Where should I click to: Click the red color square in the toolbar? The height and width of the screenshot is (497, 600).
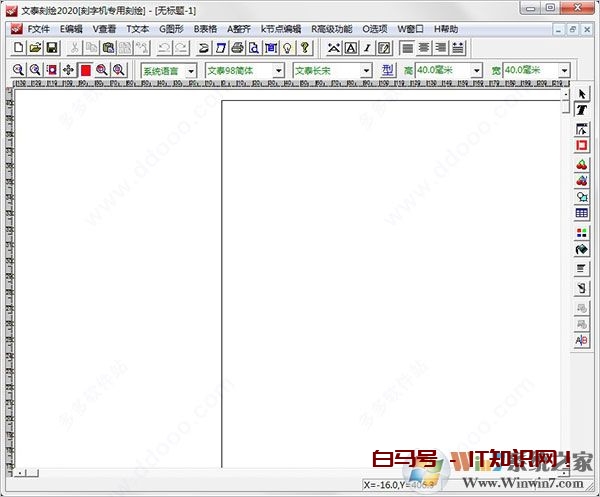[x=85, y=71]
